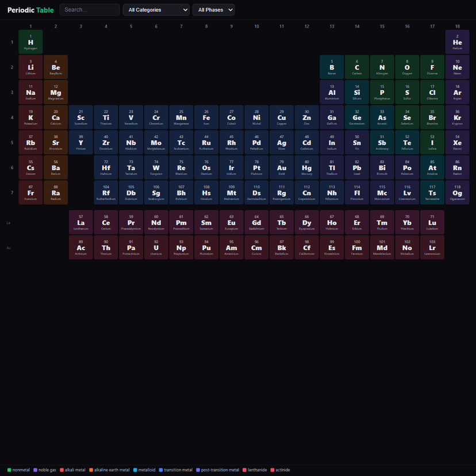Click the group 18 column header
This screenshot has height=476, width=476.
click(x=458, y=26)
